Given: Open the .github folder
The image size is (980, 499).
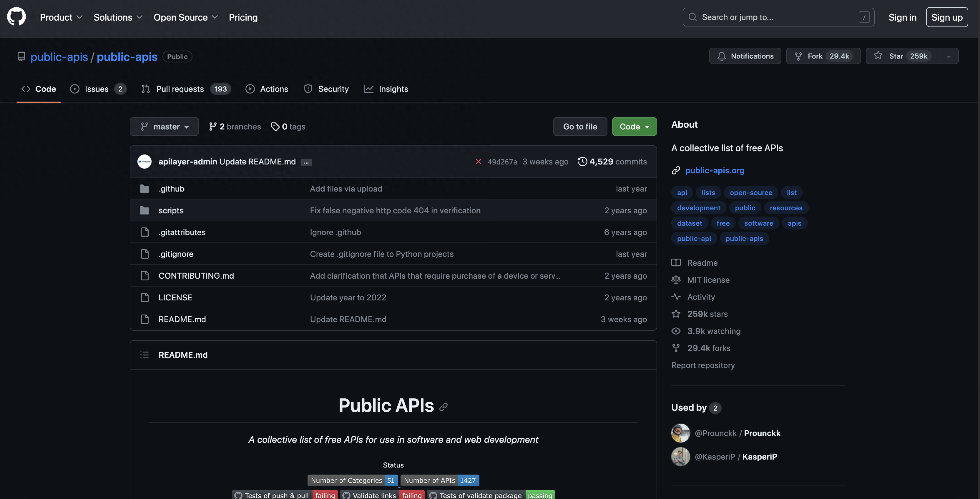Looking at the screenshot, I should (171, 189).
